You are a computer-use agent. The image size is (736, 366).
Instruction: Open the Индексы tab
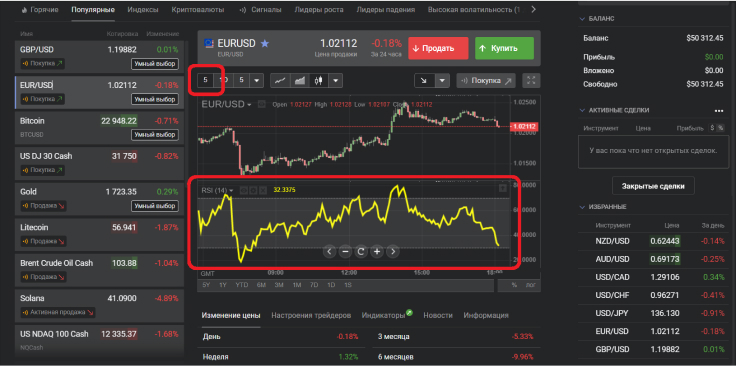[143, 9]
